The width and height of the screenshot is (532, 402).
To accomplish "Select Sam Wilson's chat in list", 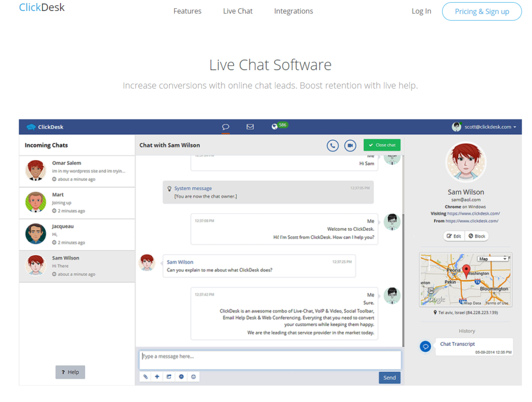I will point(77,266).
